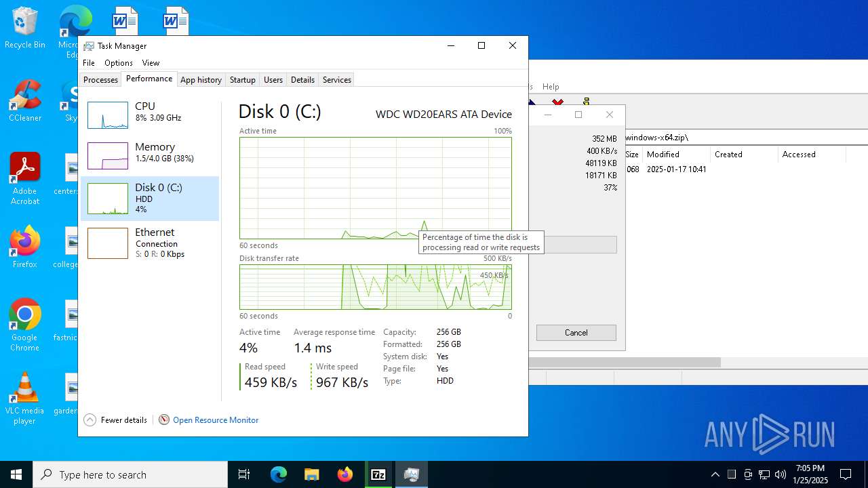Click the Task Manager title bar icon
Screen dimensions: 868x488
click(x=89, y=46)
